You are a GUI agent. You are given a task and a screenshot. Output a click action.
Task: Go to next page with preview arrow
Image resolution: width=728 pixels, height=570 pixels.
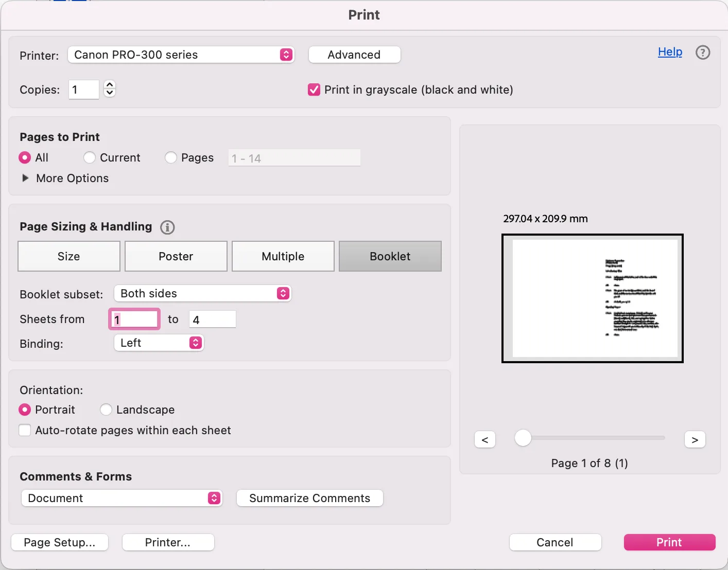[695, 439]
